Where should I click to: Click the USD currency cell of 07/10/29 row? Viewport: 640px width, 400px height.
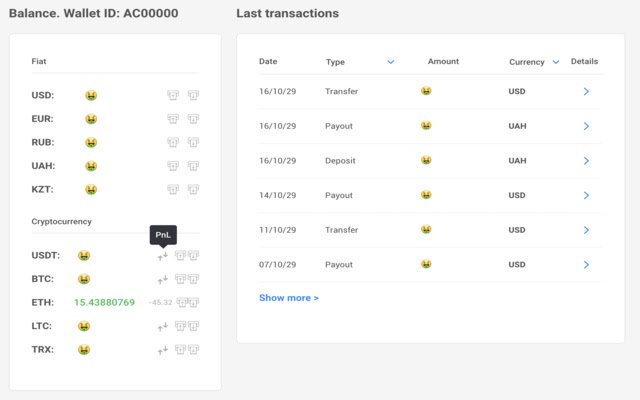click(517, 265)
